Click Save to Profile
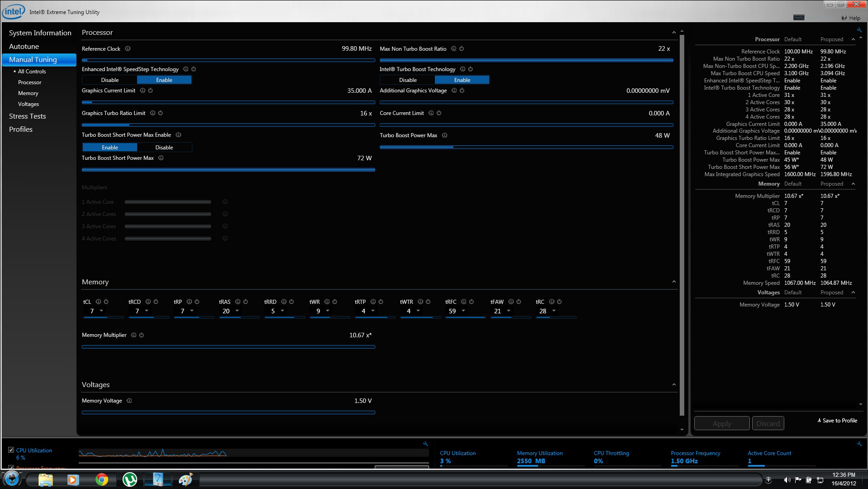868x489 pixels. pyautogui.click(x=837, y=420)
